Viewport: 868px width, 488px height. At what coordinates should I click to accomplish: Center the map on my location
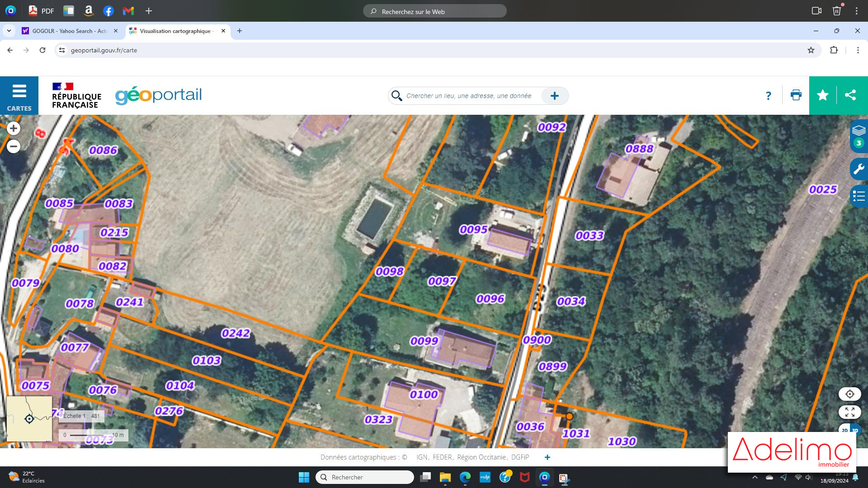[x=849, y=394]
